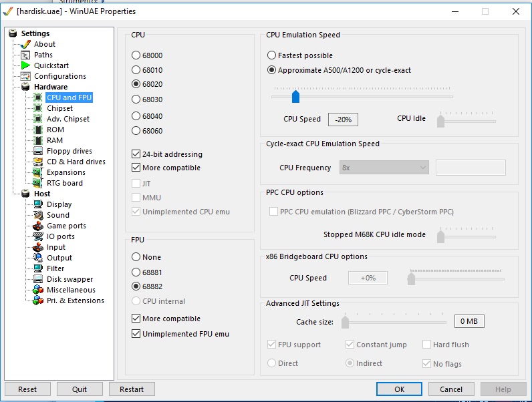Click the Reset button
The image size is (532, 402).
tap(27, 389)
